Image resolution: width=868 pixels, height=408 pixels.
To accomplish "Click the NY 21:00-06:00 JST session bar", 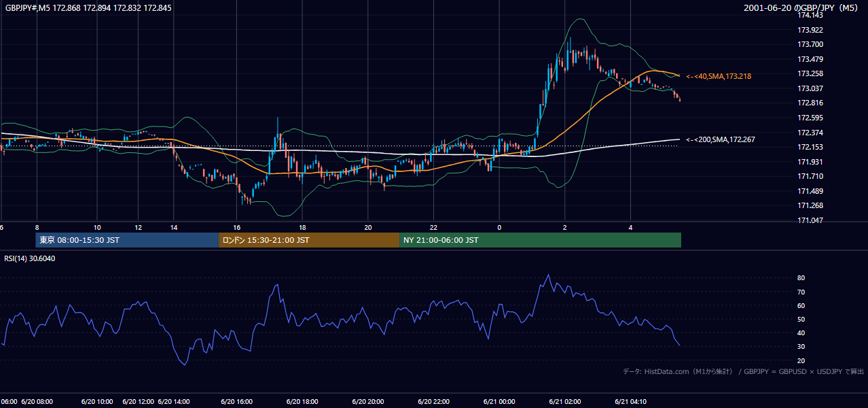I will [x=540, y=240].
